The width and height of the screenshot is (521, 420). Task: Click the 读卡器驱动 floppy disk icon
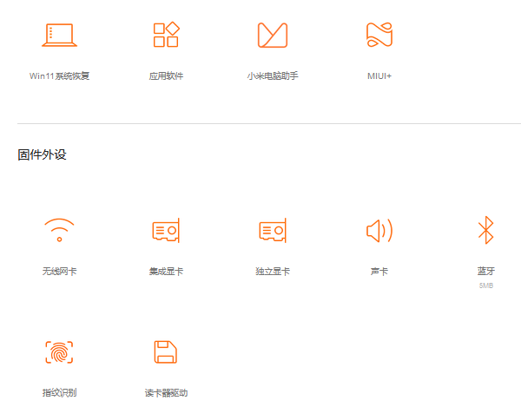(x=166, y=352)
